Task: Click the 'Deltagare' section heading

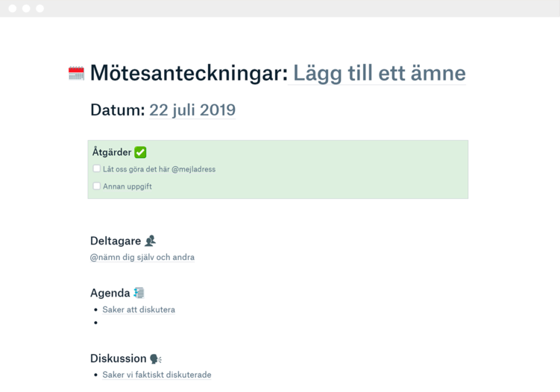Action: point(116,241)
